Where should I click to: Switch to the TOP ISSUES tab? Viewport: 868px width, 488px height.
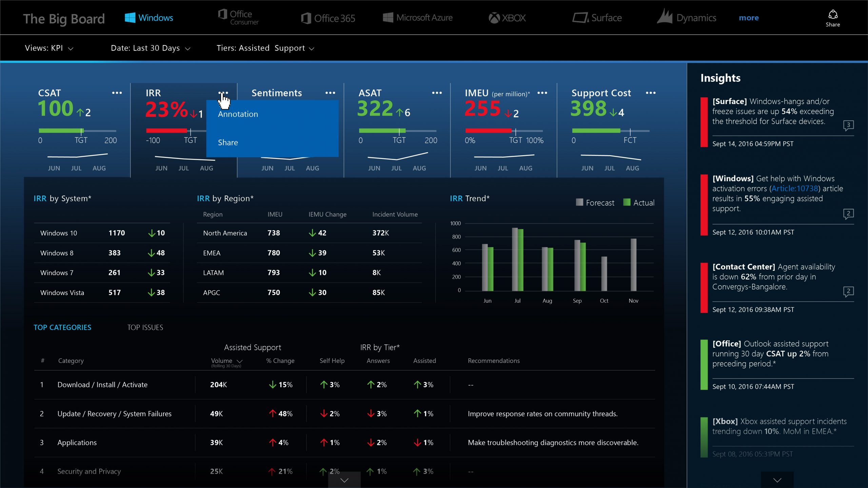click(x=145, y=327)
